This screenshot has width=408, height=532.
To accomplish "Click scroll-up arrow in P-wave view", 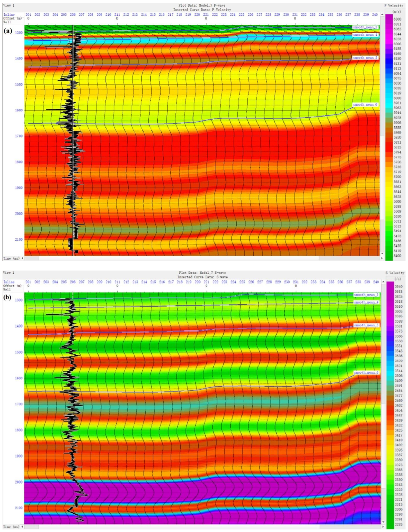I will [382, 15].
